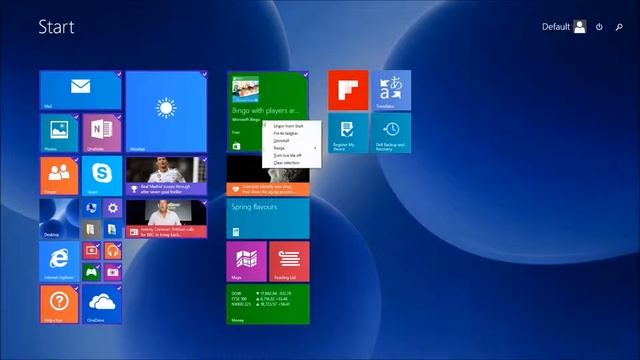Image resolution: width=640 pixels, height=360 pixels.
Task: Open the Maps tile
Action: 247,262
